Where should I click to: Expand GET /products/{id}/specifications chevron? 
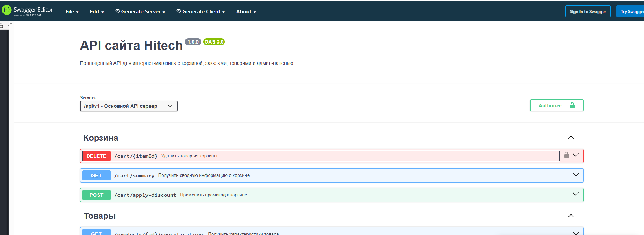[576, 233]
